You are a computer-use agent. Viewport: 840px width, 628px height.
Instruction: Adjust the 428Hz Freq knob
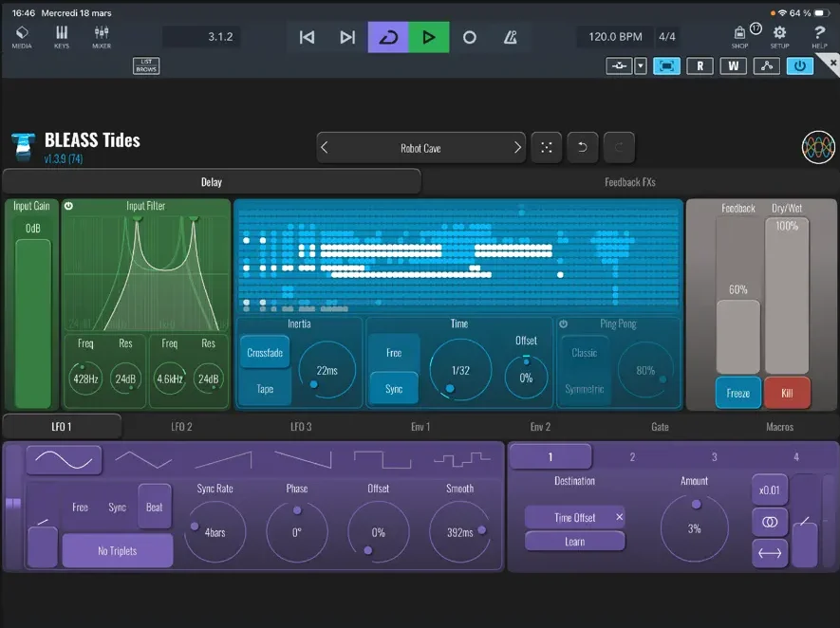[x=85, y=379]
